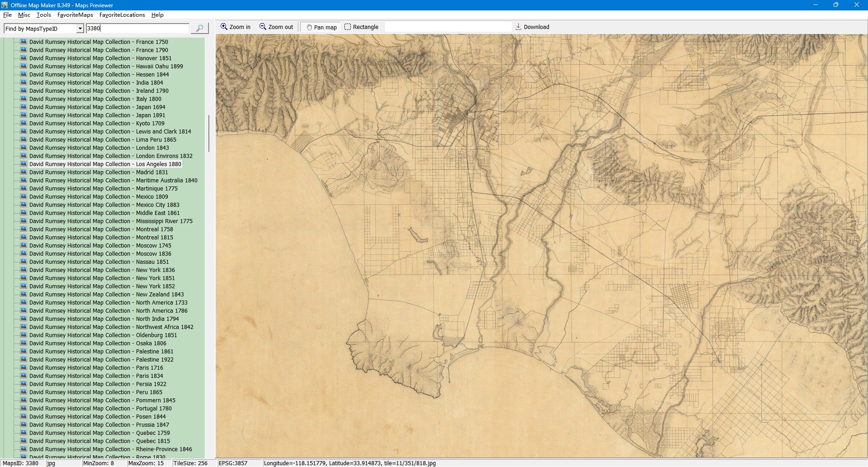Click the empty field left of Download
Screen dimensions: 868x467
point(448,27)
